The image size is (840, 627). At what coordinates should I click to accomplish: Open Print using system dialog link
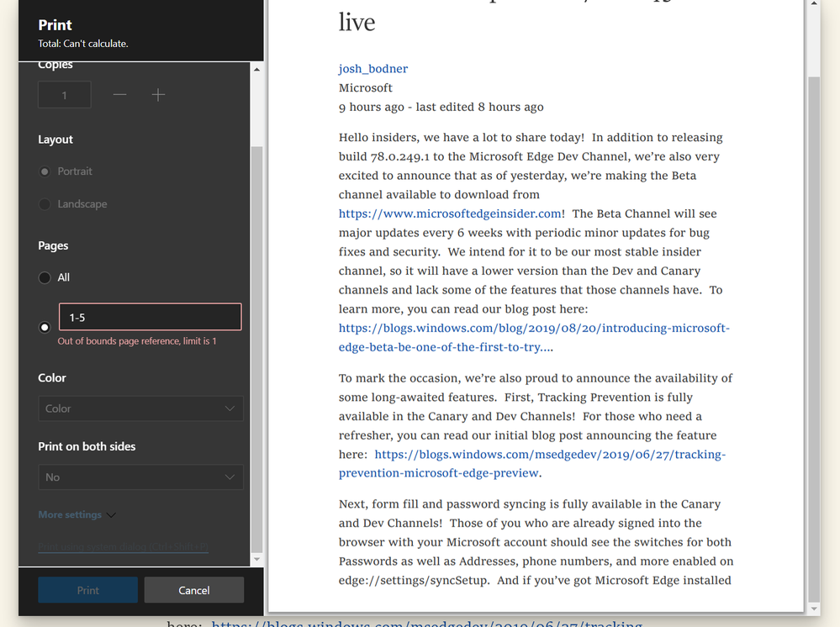tap(124, 546)
